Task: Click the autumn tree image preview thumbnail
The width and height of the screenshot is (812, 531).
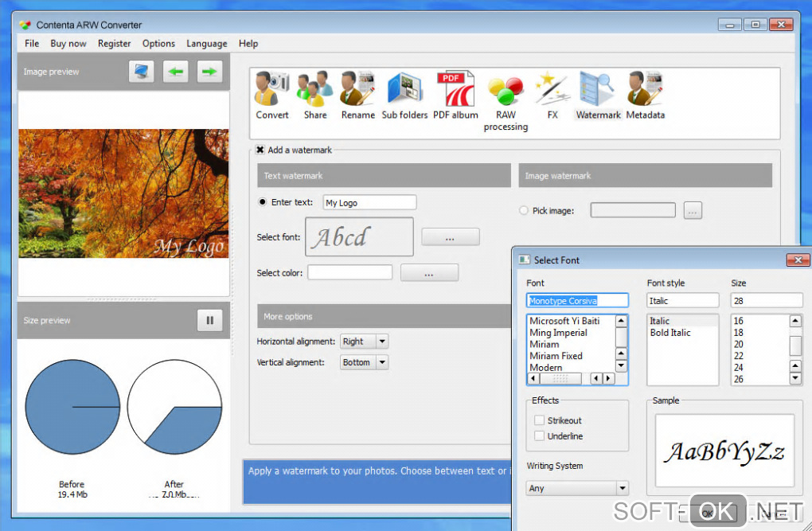Action: (123, 193)
